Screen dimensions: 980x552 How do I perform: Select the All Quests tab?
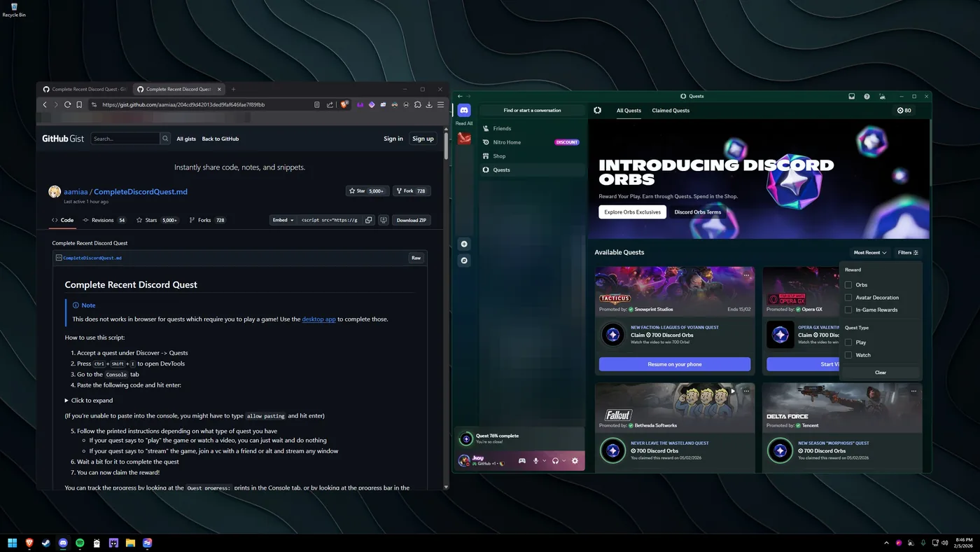(629, 111)
